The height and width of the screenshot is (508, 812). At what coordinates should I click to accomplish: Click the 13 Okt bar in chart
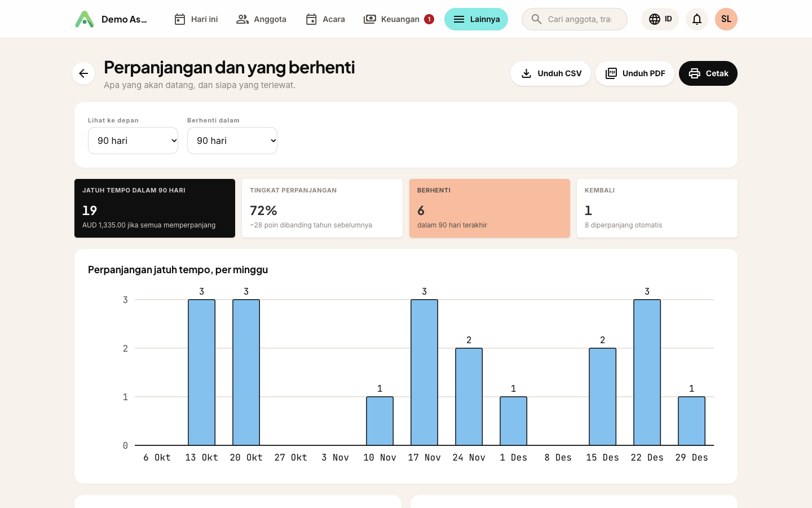[201, 373]
